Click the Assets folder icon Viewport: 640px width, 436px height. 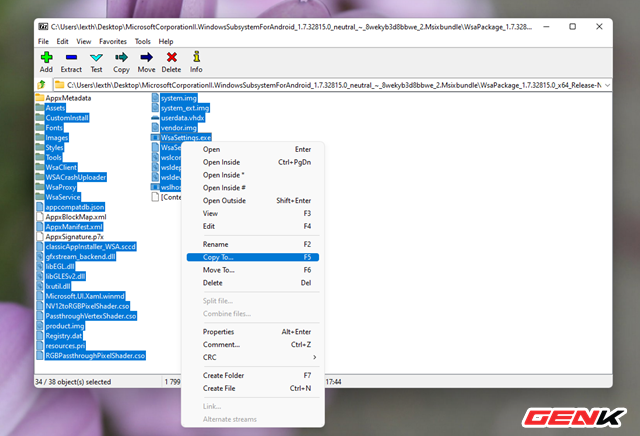[x=40, y=108]
